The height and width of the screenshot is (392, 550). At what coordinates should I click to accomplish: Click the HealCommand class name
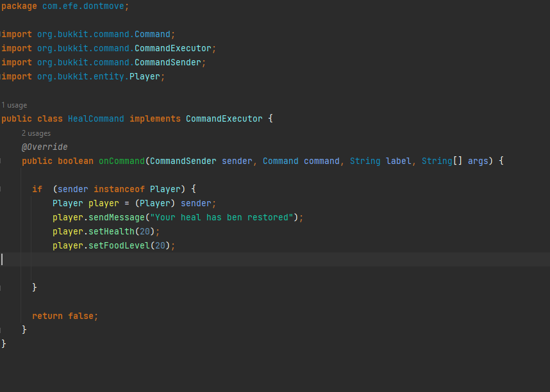coord(96,119)
